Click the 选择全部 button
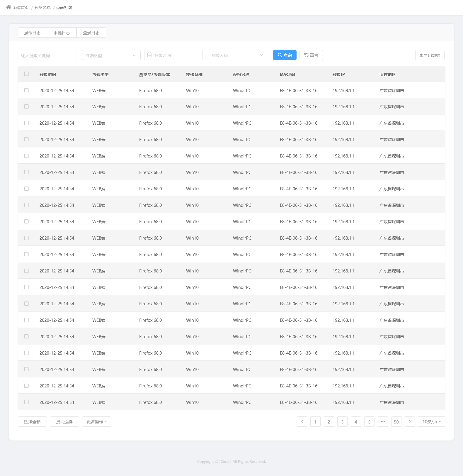 [x=32, y=421]
